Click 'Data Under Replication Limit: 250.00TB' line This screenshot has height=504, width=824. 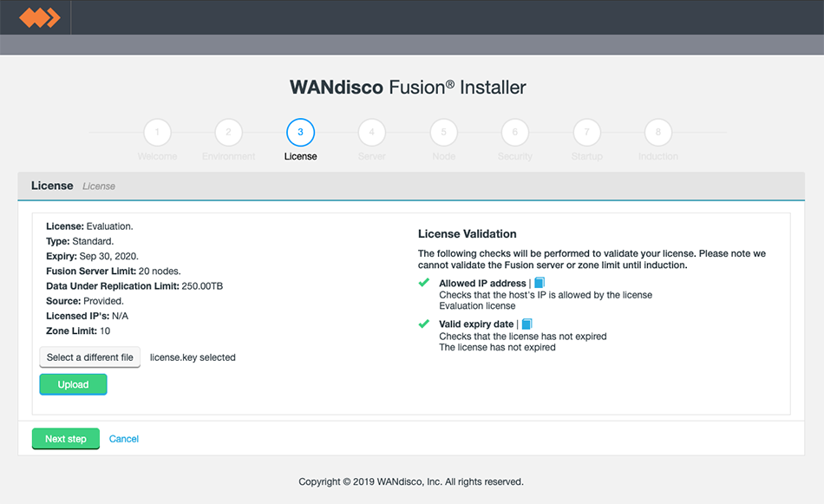[x=134, y=286]
